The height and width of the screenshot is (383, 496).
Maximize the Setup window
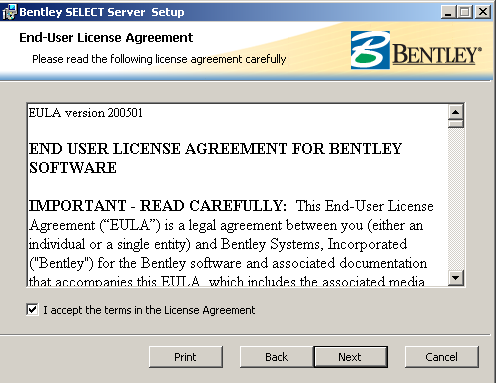pos(465,12)
